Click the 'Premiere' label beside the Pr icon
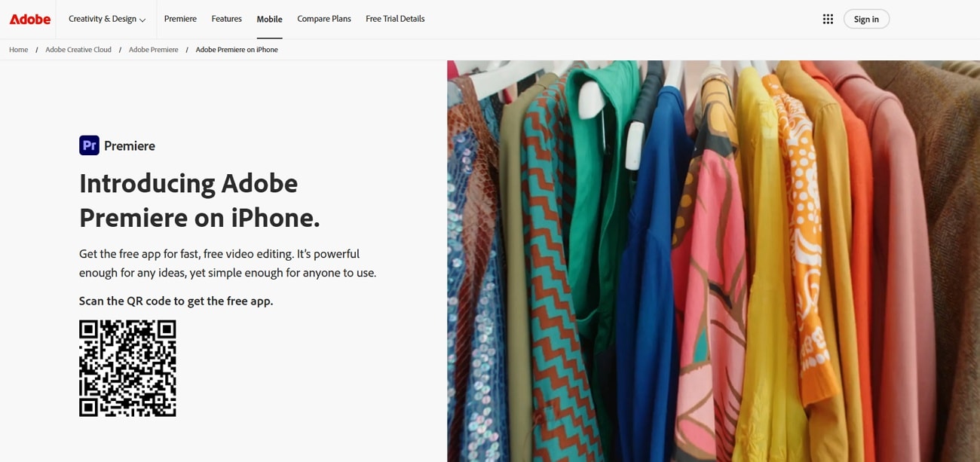 pos(130,145)
